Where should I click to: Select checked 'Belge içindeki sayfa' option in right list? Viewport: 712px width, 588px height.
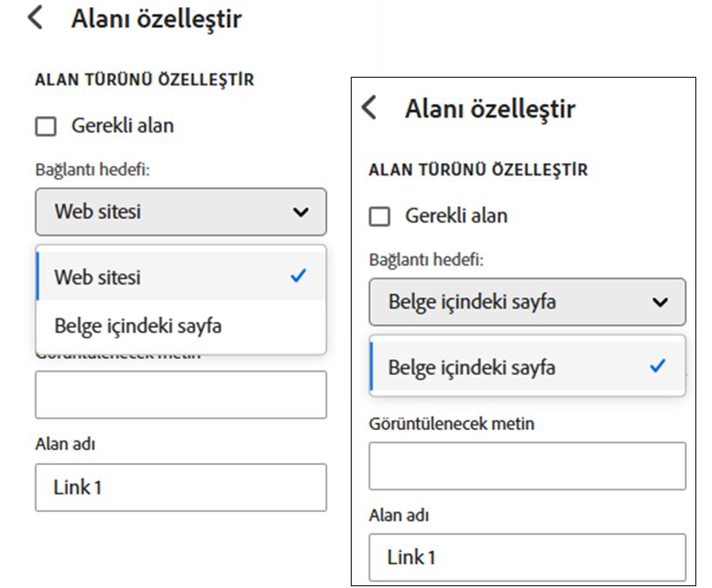[x=527, y=366]
